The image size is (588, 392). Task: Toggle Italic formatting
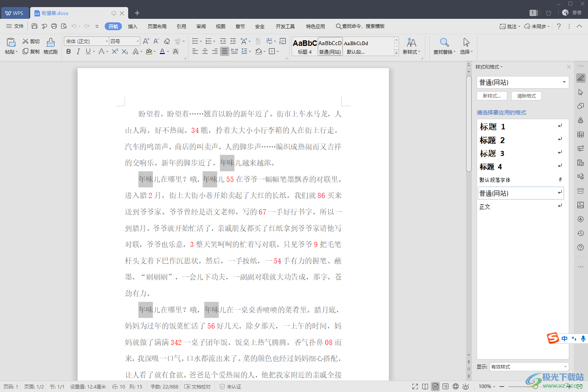click(x=78, y=51)
